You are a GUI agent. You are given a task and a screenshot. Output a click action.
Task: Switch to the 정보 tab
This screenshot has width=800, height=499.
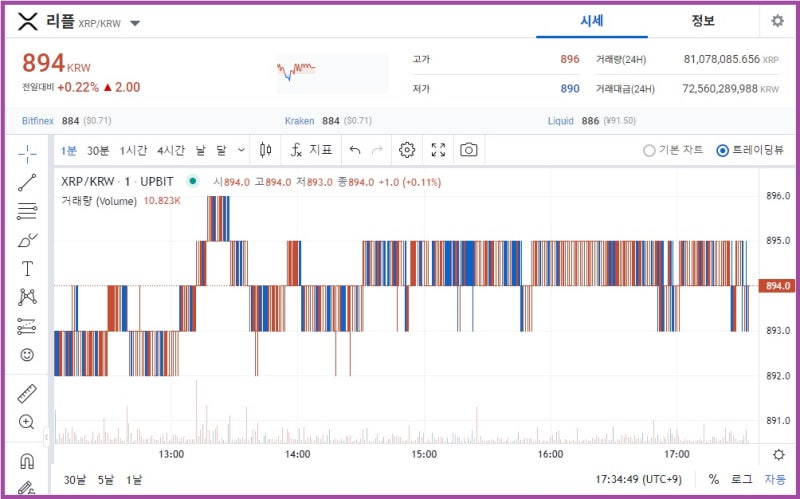point(703,21)
